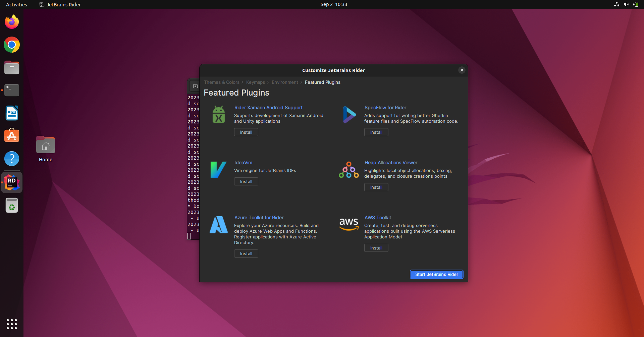Navigate to the Environment step

[285, 82]
